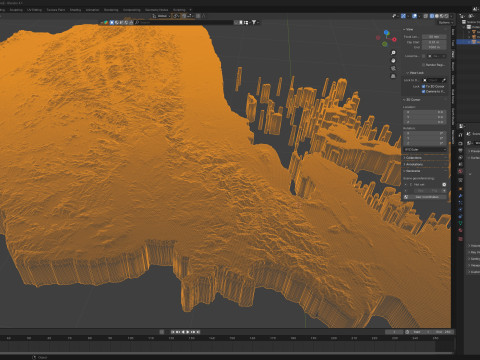The height and width of the screenshot is (360, 480).
Task: Enable the Local Camera checkbox
Action: [x=423, y=56]
